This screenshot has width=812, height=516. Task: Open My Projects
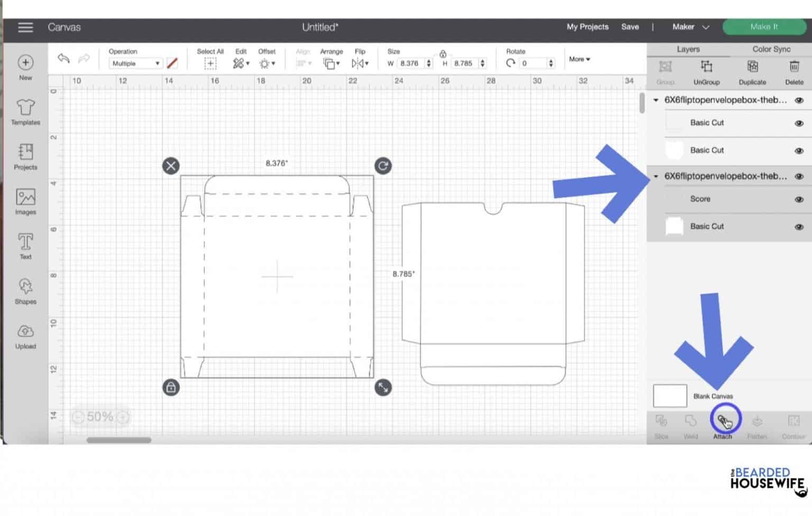click(587, 27)
